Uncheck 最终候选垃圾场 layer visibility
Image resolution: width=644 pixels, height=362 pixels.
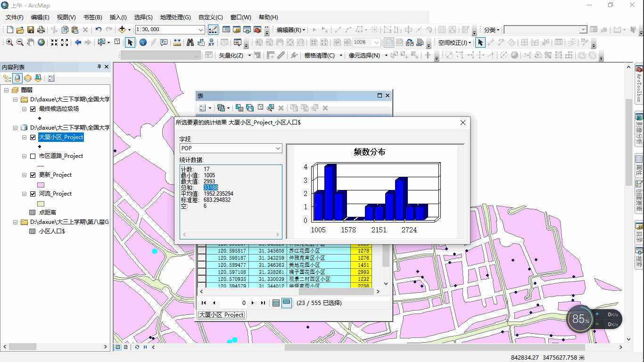coord(33,109)
